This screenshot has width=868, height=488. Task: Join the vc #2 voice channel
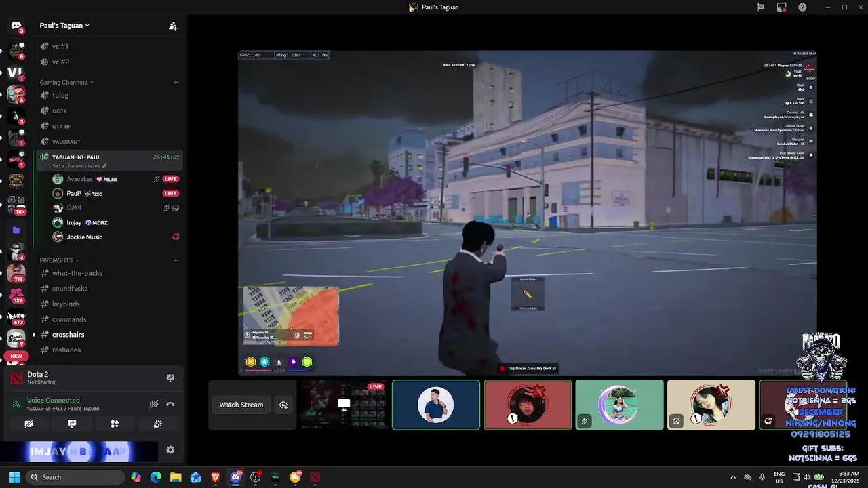[108, 62]
